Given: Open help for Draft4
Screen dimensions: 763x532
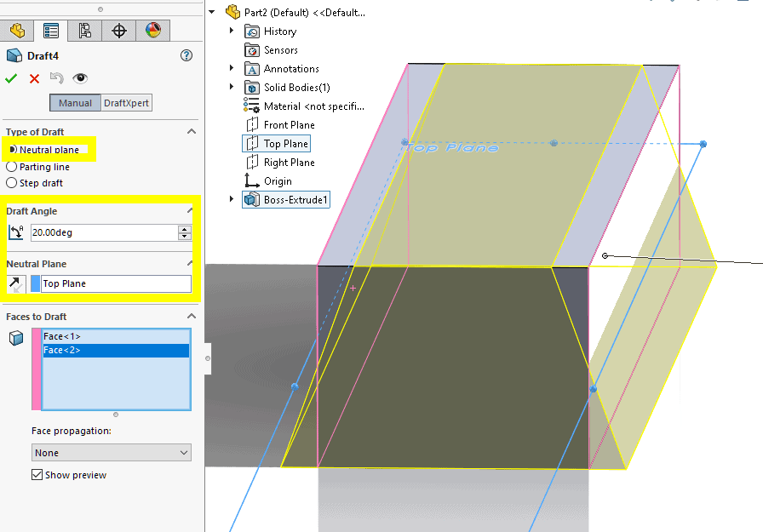Looking at the screenshot, I should pyautogui.click(x=186, y=55).
